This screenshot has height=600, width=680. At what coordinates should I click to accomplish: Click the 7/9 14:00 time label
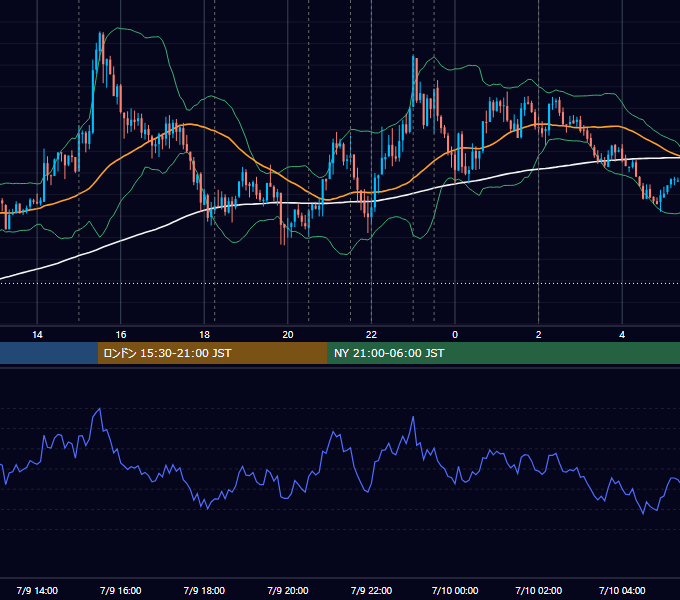pyautogui.click(x=37, y=590)
